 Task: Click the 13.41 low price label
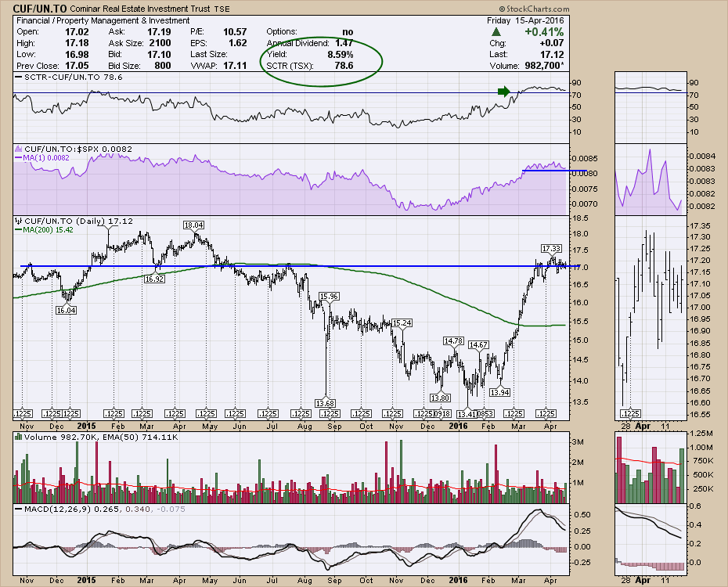coord(466,414)
